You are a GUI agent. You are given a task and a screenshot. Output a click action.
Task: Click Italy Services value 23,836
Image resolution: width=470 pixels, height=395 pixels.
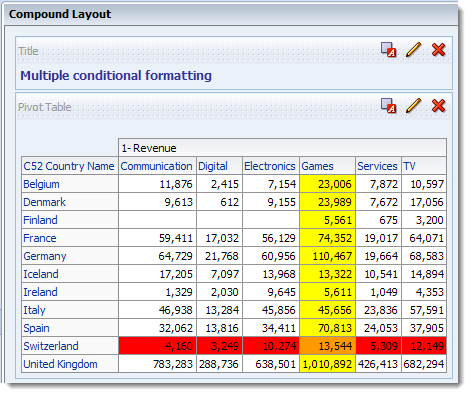[x=378, y=310]
